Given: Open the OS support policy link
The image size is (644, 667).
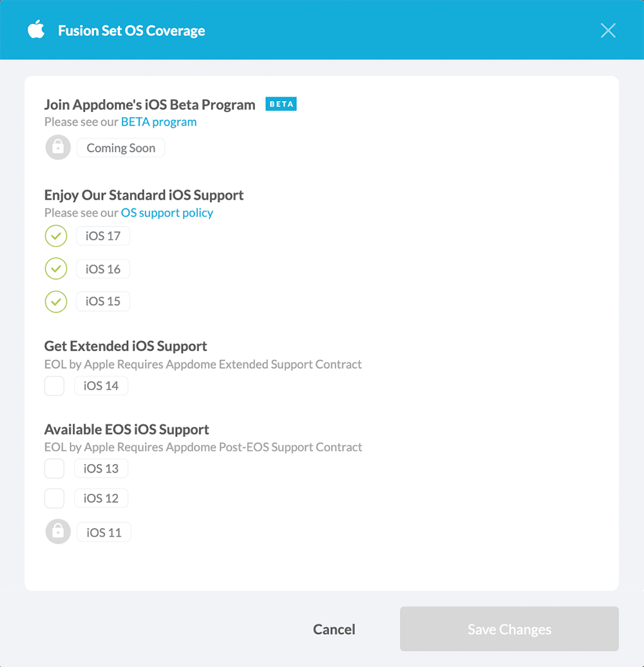Looking at the screenshot, I should point(167,212).
